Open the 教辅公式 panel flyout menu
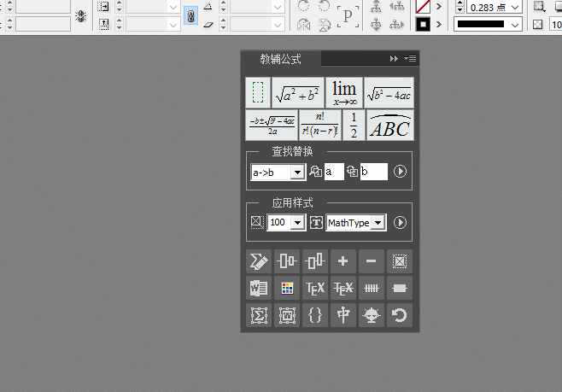The image size is (562, 392). pos(410,59)
